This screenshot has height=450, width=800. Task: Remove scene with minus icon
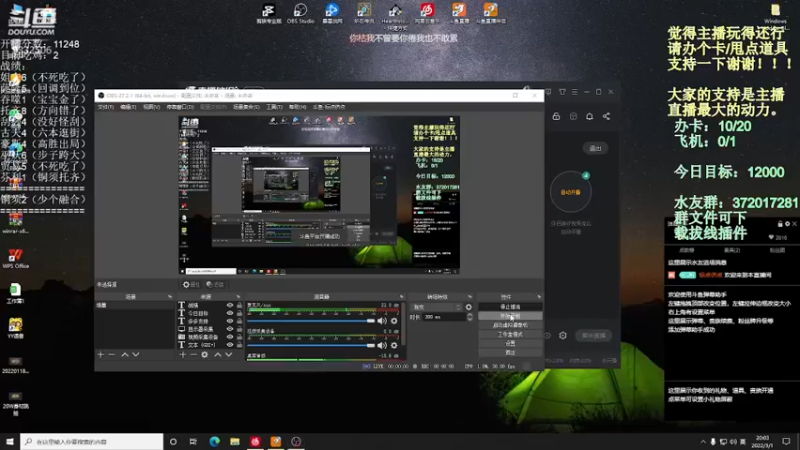pyautogui.click(x=112, y=355)
